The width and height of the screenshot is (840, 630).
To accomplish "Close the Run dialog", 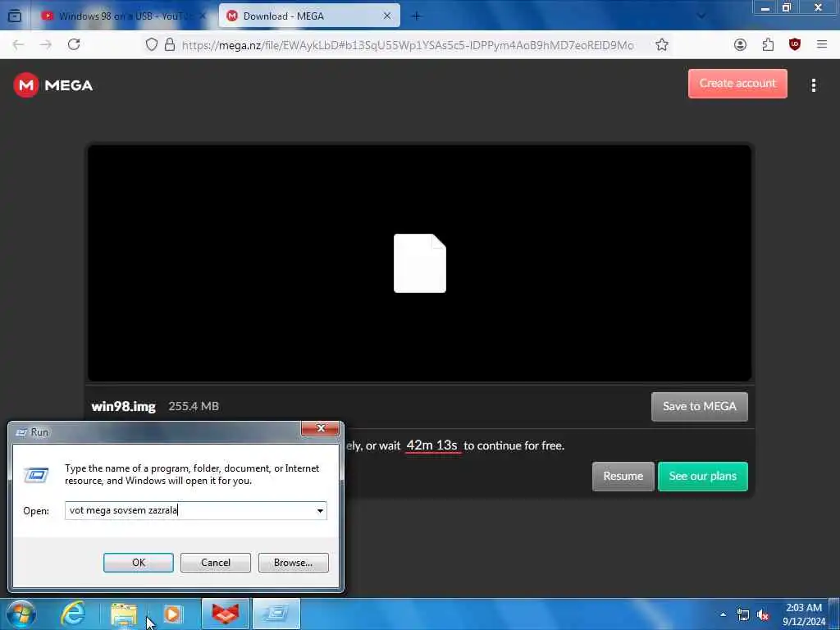I will (321, 428).
